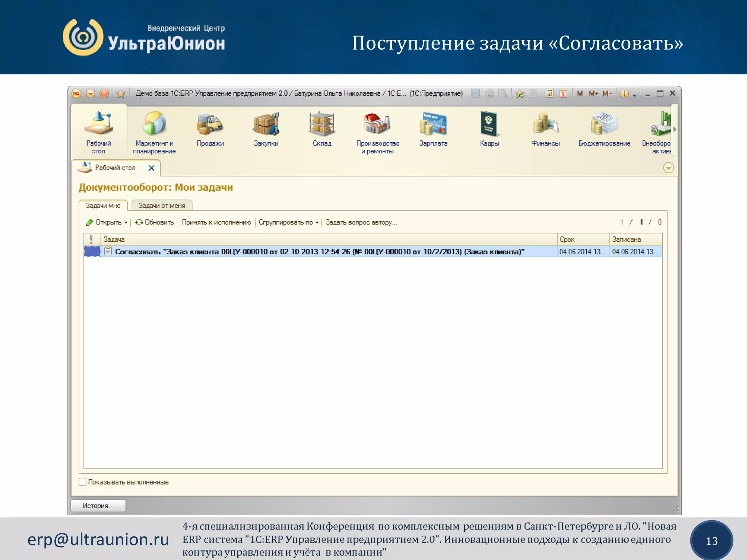Open the Бюджетирование section

(x=604, y=129)
